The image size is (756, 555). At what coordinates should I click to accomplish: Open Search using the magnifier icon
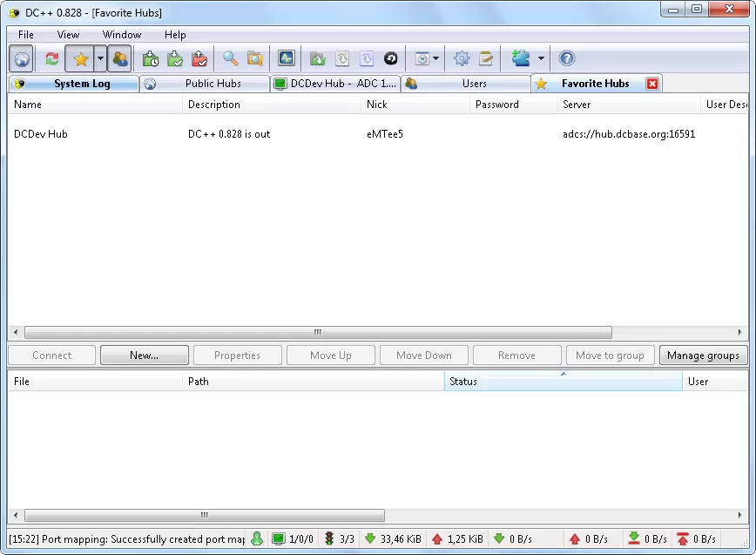click(x=232, y=58)
